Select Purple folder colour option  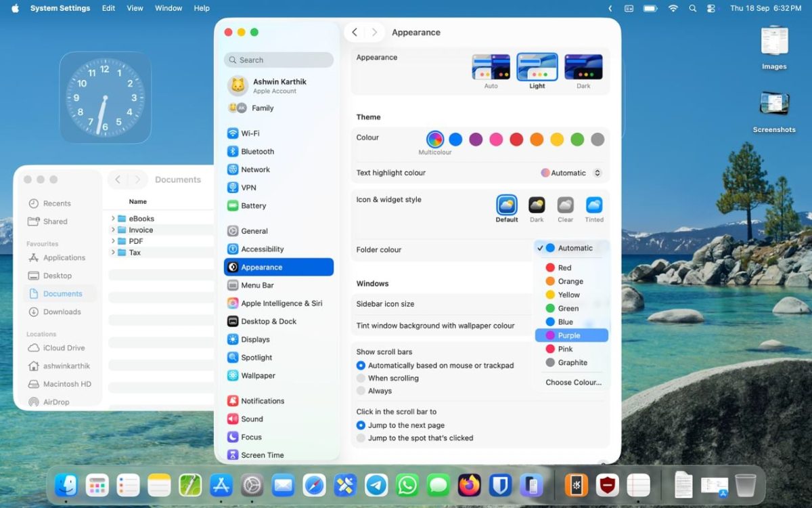(x=571, y=335)
